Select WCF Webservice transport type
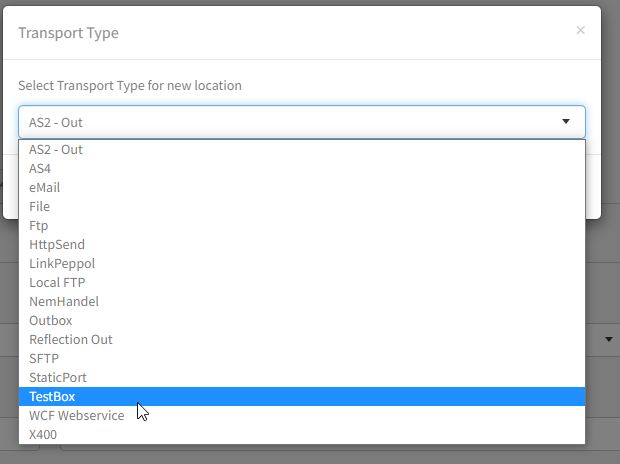 [77, 416]
